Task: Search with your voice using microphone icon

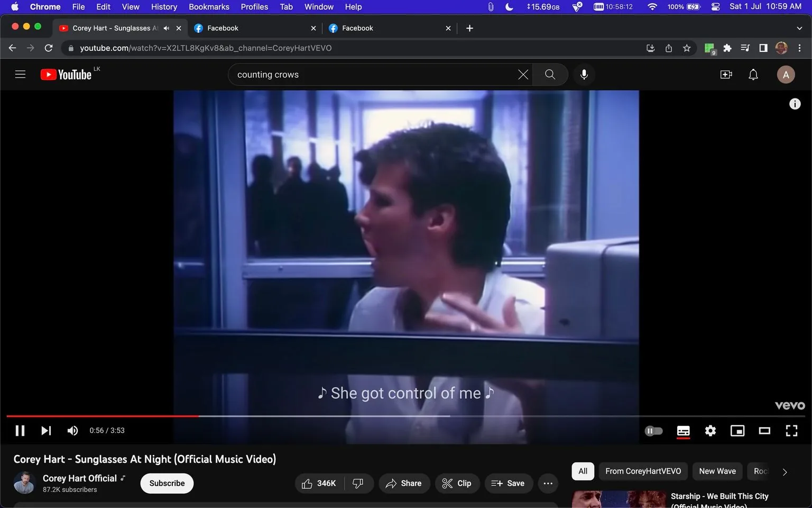Action: pyautogui.click(x=584, y=74)
